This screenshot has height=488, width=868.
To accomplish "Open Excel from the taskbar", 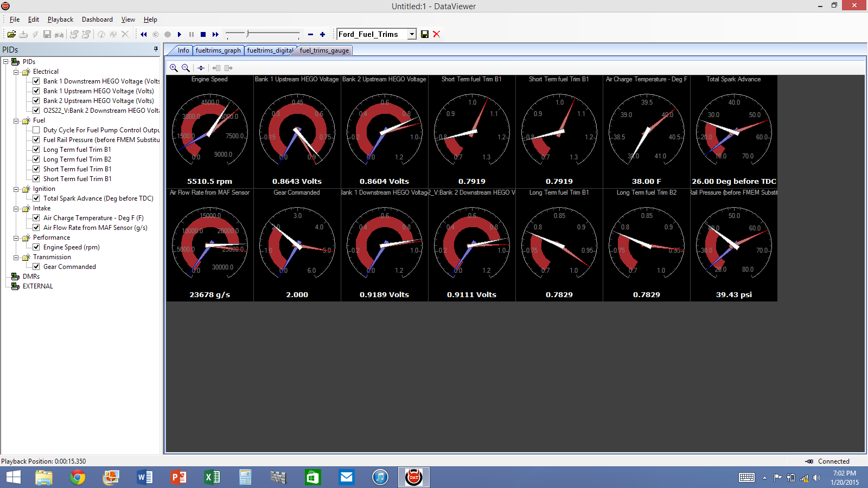I will 212,477.
